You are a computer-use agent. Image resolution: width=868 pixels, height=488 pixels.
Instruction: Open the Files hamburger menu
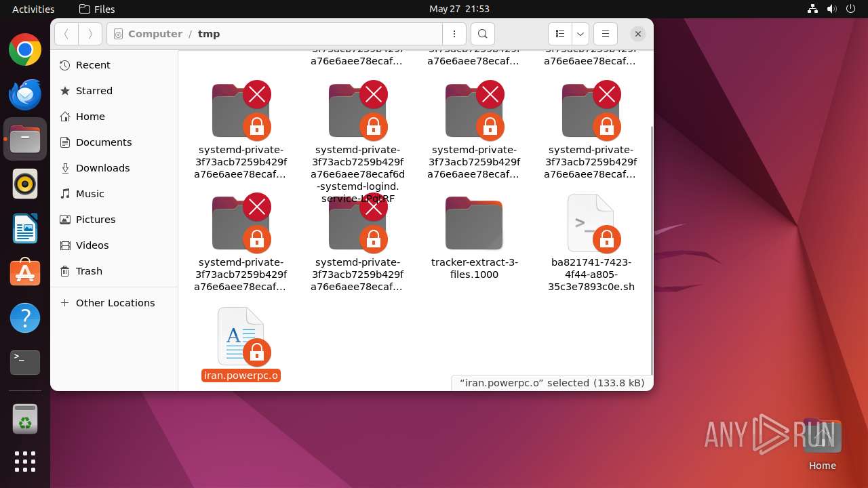point(606,34)
